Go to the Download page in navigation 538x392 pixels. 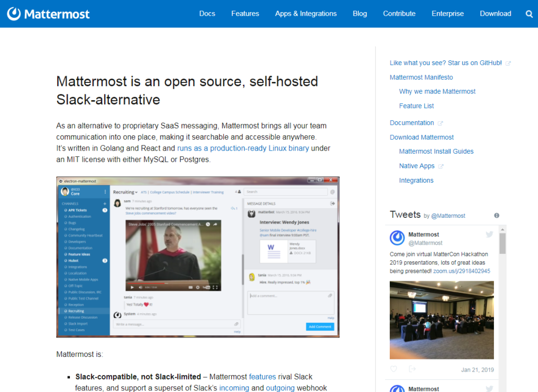[x=495, y=14]
